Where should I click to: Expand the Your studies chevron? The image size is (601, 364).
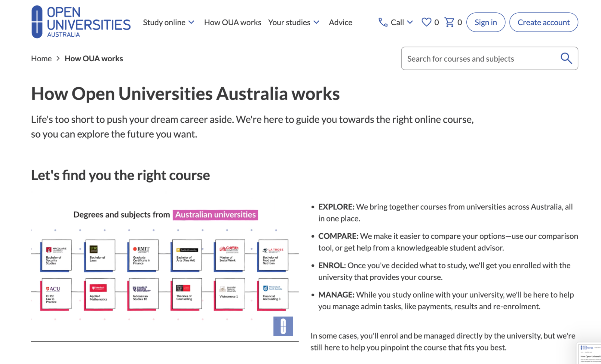317,23
